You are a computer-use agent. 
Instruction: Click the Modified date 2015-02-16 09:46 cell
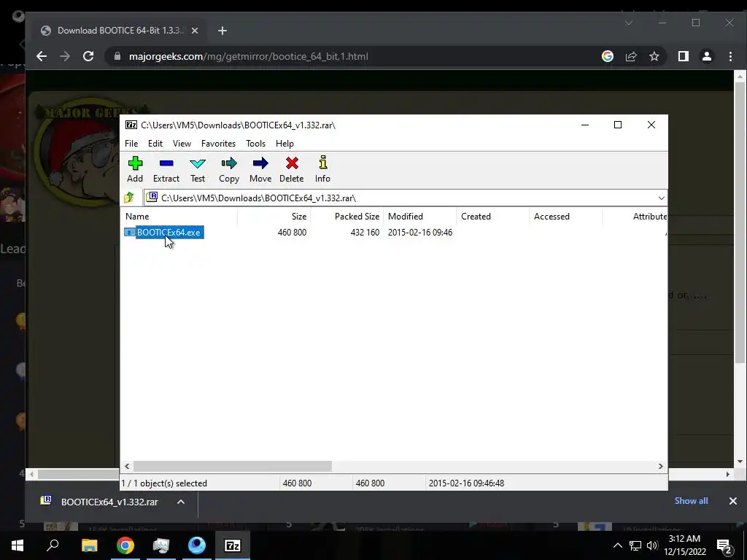coord(419,233)
